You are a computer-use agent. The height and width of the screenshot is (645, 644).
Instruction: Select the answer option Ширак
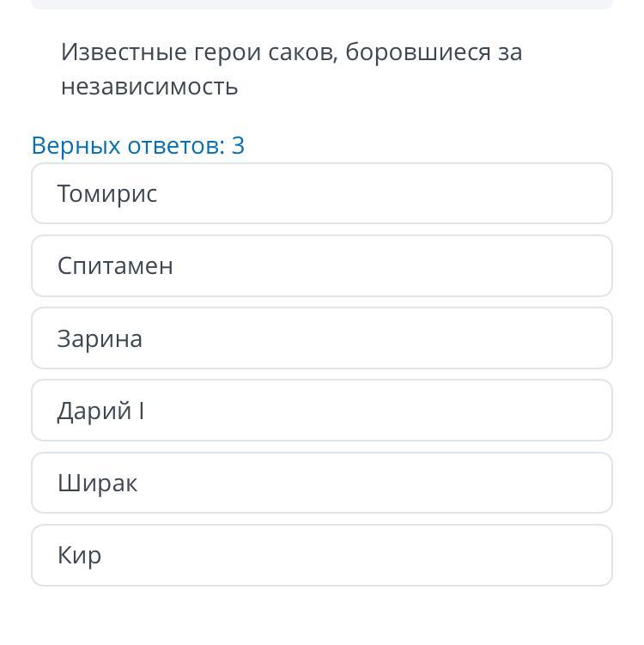point(321,483)
